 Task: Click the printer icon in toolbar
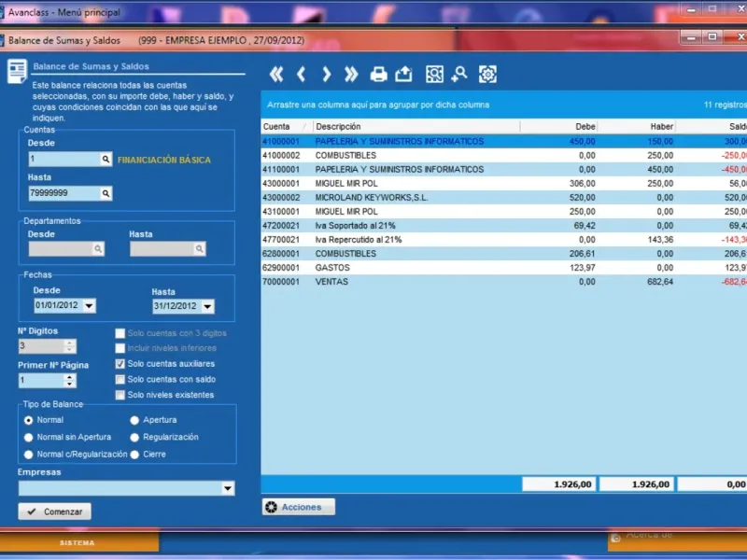[378, 75]
